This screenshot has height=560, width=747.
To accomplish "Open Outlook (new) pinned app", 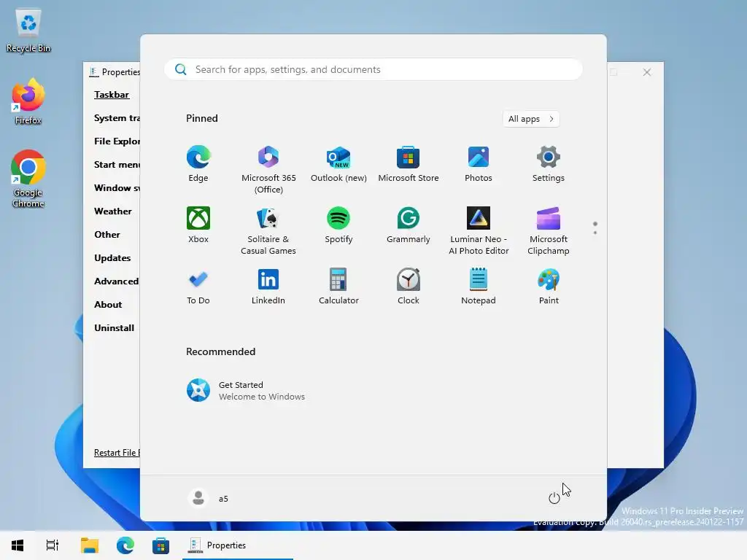I will pos(338,164).
